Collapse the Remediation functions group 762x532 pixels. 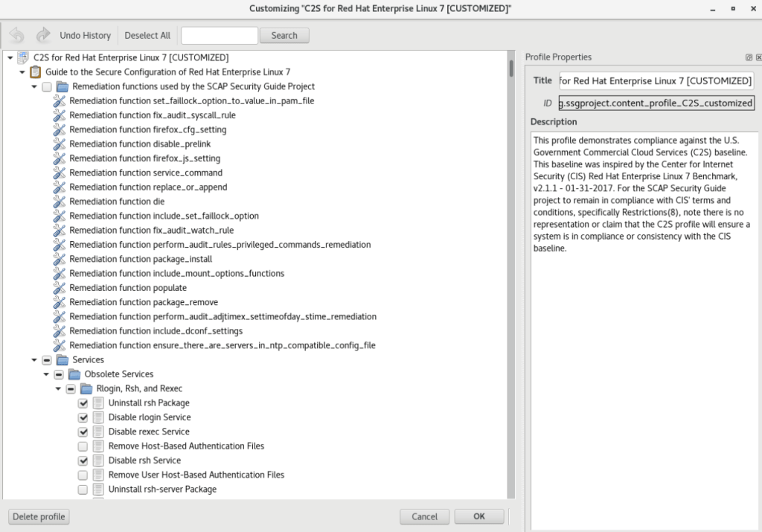34,87
